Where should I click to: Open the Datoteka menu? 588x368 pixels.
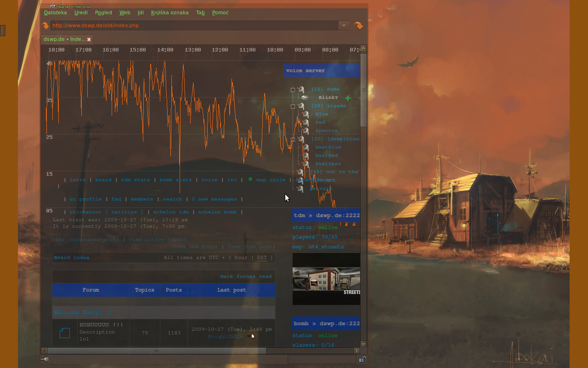[55, 12]
